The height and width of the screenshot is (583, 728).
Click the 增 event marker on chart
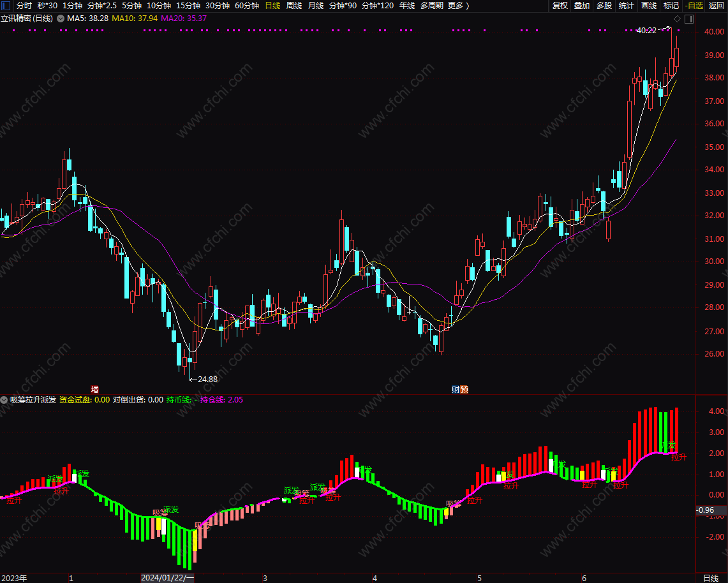[94, 390]
